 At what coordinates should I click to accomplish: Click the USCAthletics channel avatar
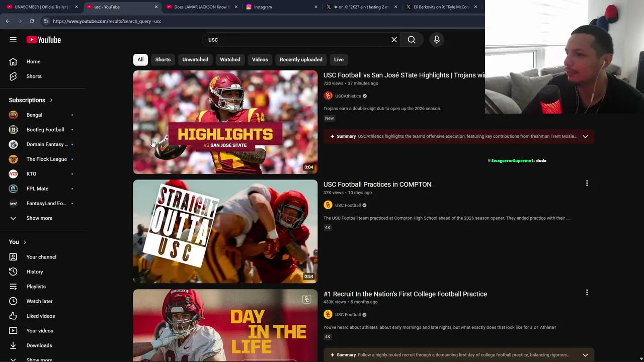pyautogui.click(x=328, y=96)
